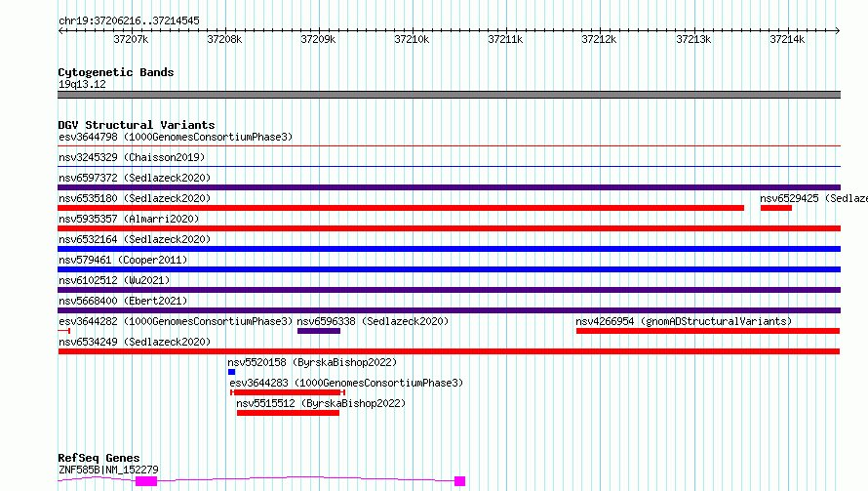Click the ZNF585B|NM_152279 gene label
Image resolution: width=868 pixels, height=491 pixels.
pyautogui.click(x=108, y=470)
